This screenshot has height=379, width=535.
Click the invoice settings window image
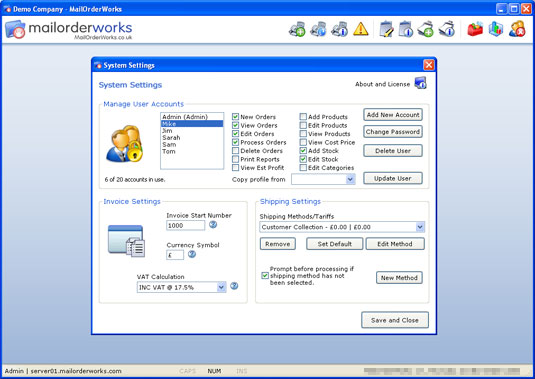pos(127,241)
